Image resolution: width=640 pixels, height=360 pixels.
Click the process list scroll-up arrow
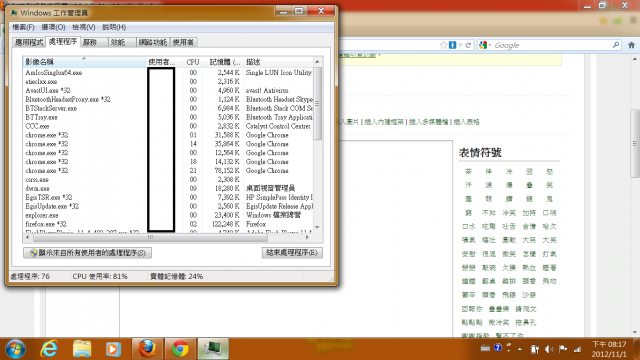(317, 62)
